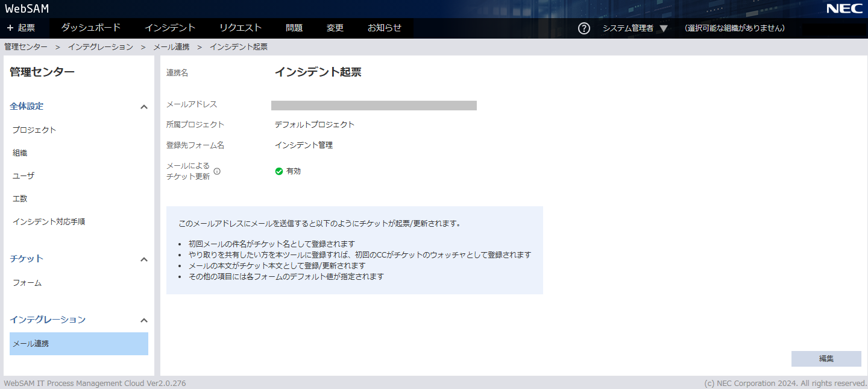Click the メール連携 breadcrumb link
The height and width of the screenshot is (389, 868).
click(171, 47)
